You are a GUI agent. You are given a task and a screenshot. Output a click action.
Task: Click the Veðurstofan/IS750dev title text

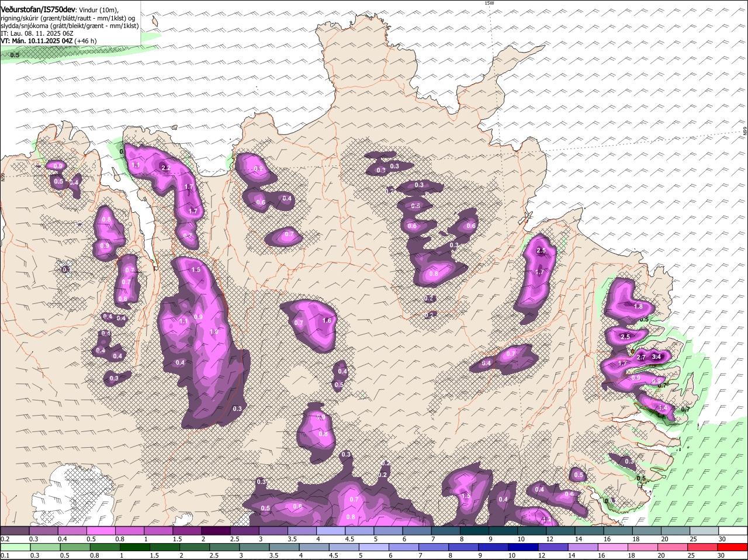[x=38, y=9]
